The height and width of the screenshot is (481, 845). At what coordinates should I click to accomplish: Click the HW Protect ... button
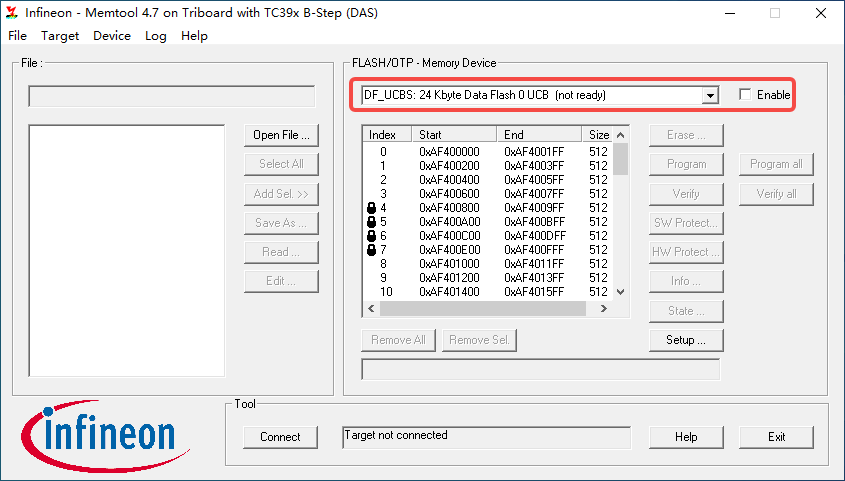[x=686, y=252]
